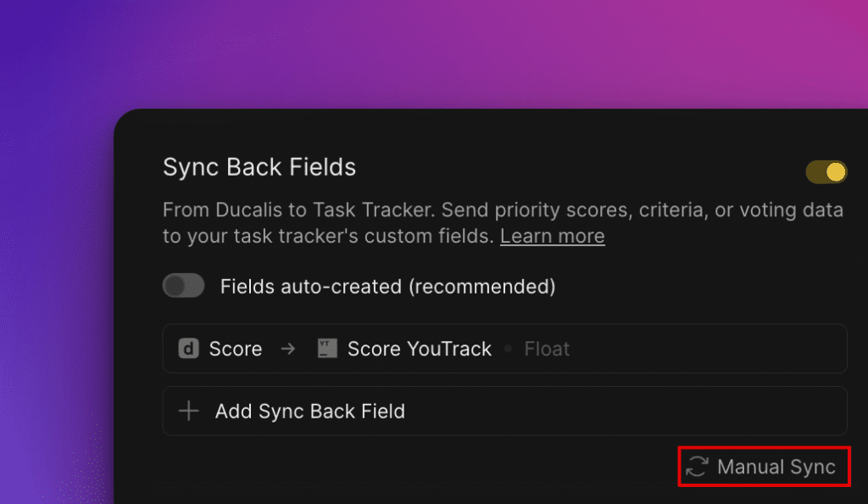Click the Score source field label
The image size is (868, 504).
click(x=236, y=349)
